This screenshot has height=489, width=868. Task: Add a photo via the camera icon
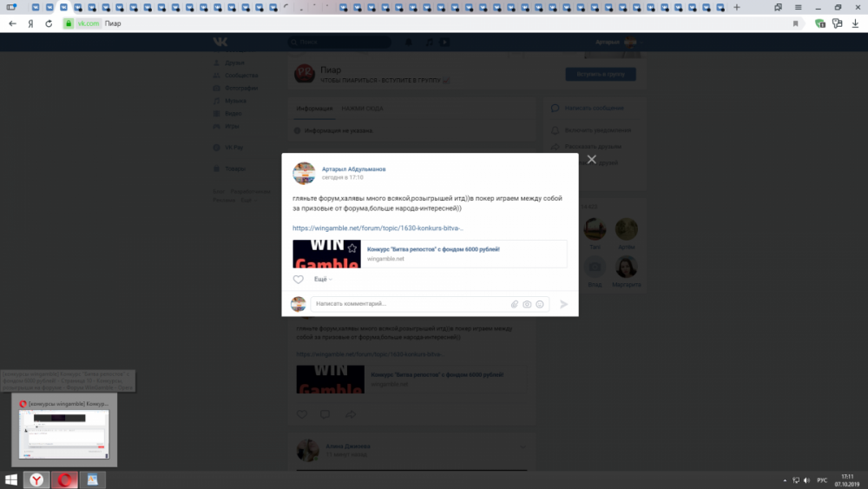pyautogui.click(x=527, y=304)
